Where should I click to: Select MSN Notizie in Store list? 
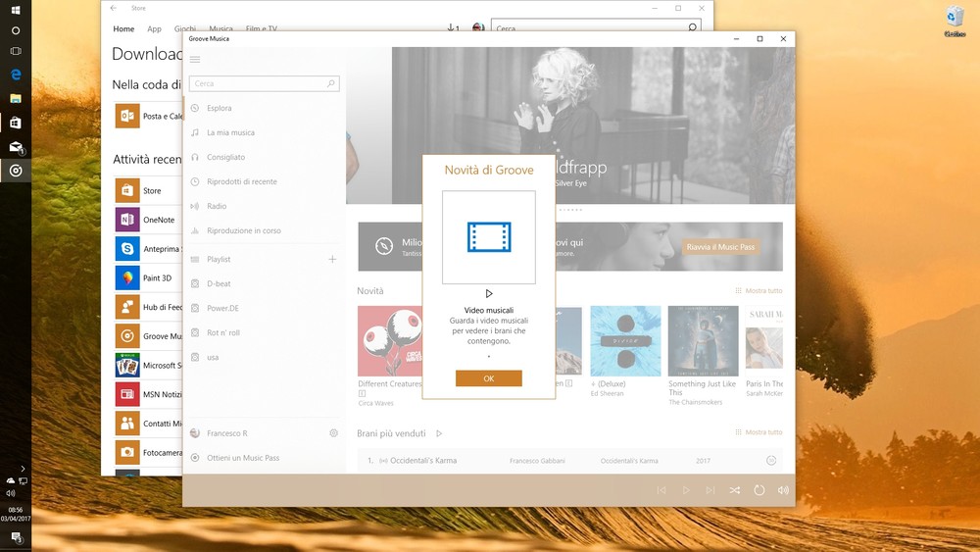tap(149, 394)
